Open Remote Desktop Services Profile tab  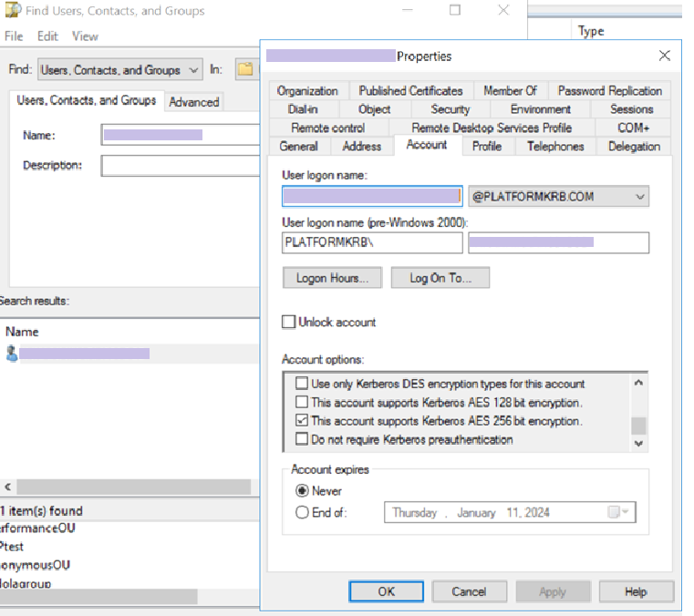(492, 128)
